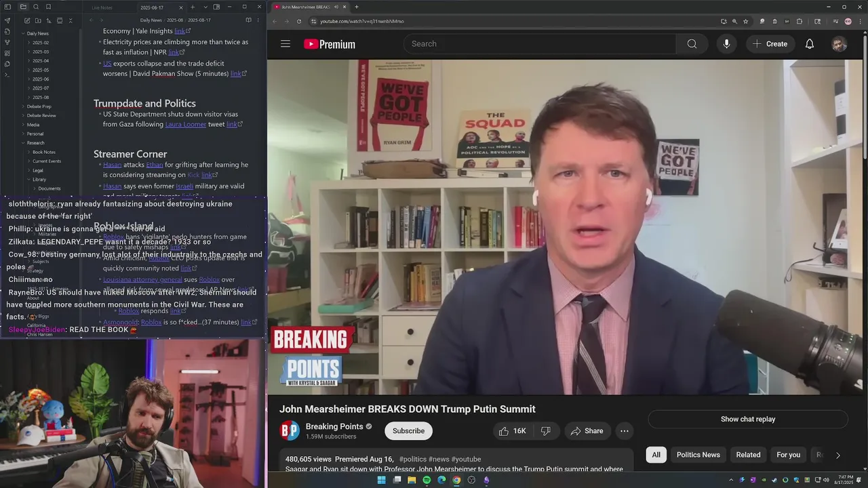This screenshot has width=868, height=488.
Task: Open Obsidian bookmarks panel icon
Action: tap(48, 7)
